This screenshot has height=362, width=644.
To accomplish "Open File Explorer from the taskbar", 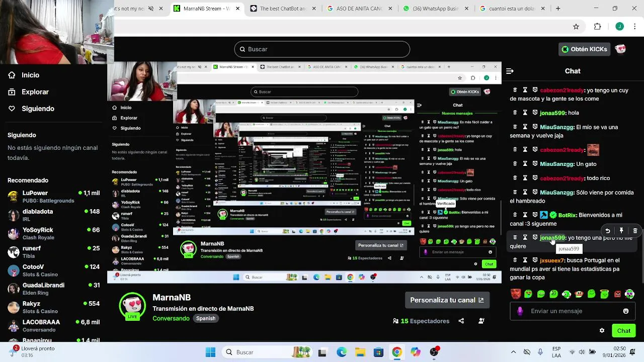I will (x=360, y=352).
